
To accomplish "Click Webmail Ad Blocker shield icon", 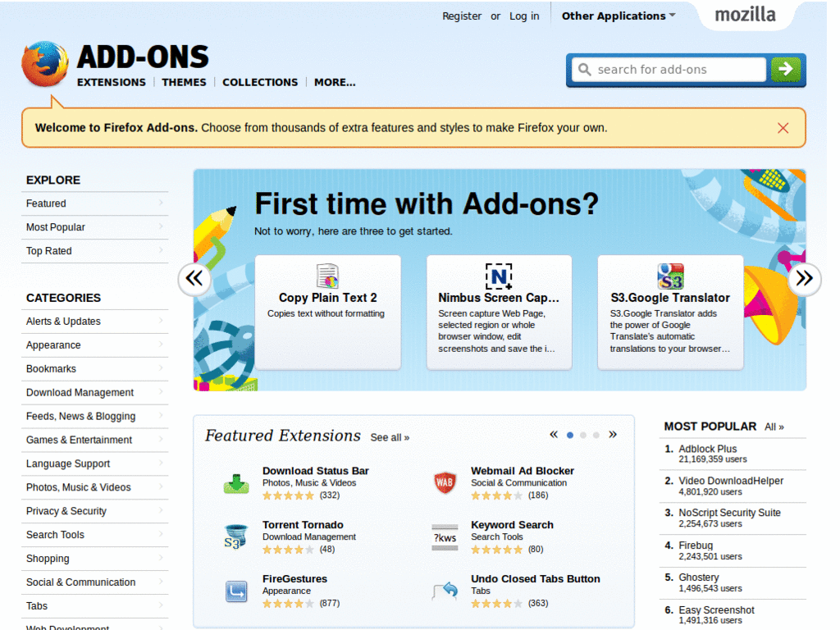I will coord(445,482).
